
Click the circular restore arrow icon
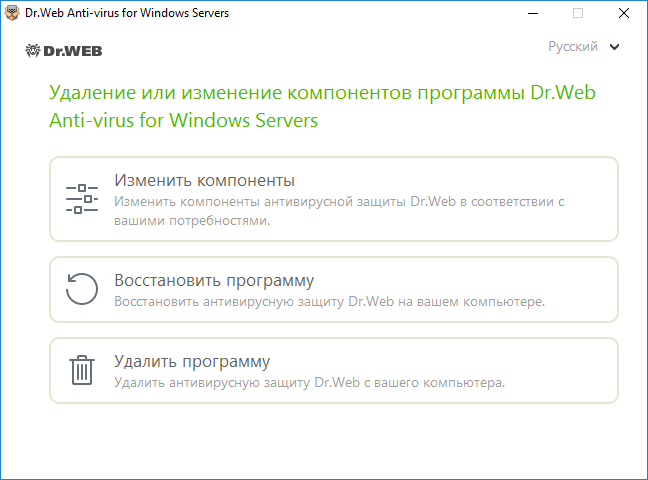[x=82, y=289]
